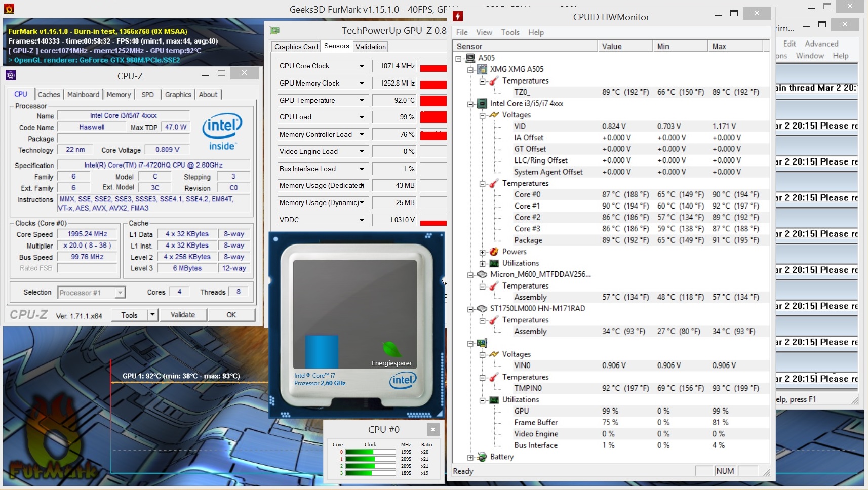Screen dimensions: 868x490
Task: Click the Intel inside logo in CPU-Z
Action: tap(222, 132)
